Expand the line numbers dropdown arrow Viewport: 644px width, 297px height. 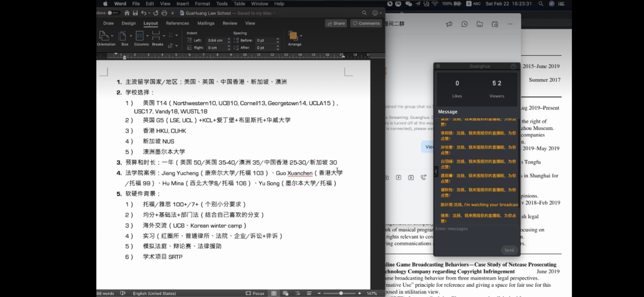click(177, 35)
